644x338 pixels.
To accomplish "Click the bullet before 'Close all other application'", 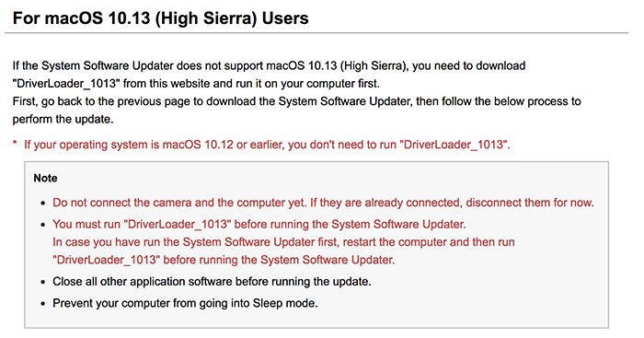I will point(42,282).
